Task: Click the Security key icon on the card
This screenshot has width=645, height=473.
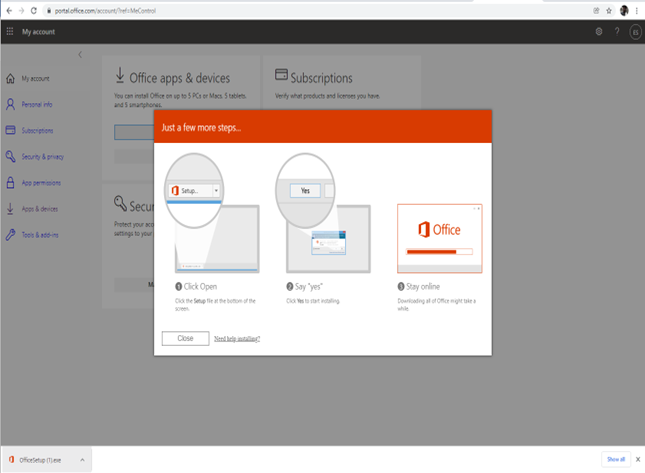Action: pyautogui.click(x=120, y=204)
